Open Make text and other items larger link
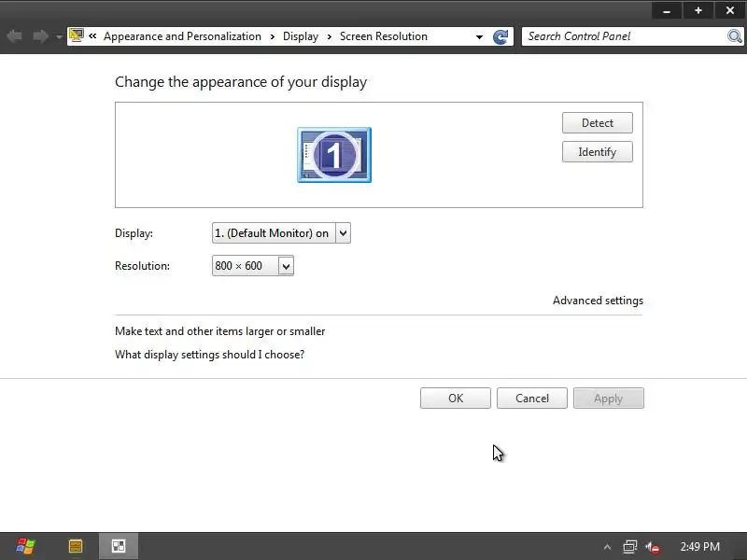The width and height of the screenshot is (747, 560). [x=219, y=331]
